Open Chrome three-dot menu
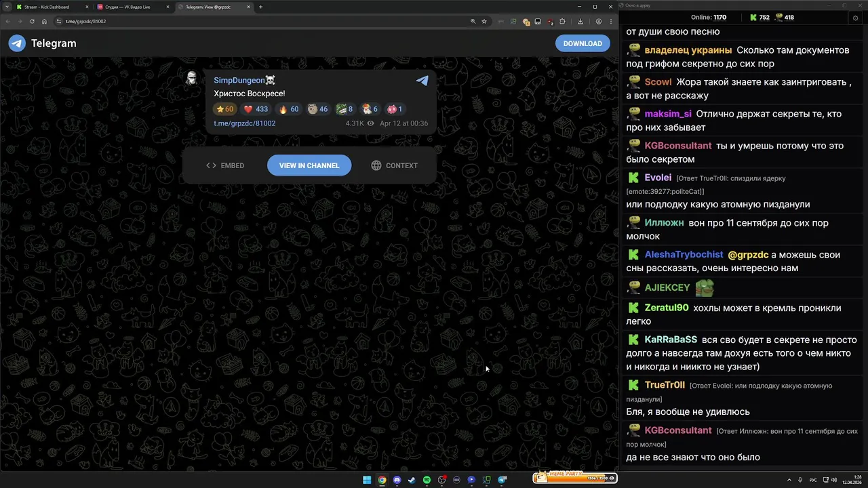This screenshot has width=868, height=488. pos(611,21)
